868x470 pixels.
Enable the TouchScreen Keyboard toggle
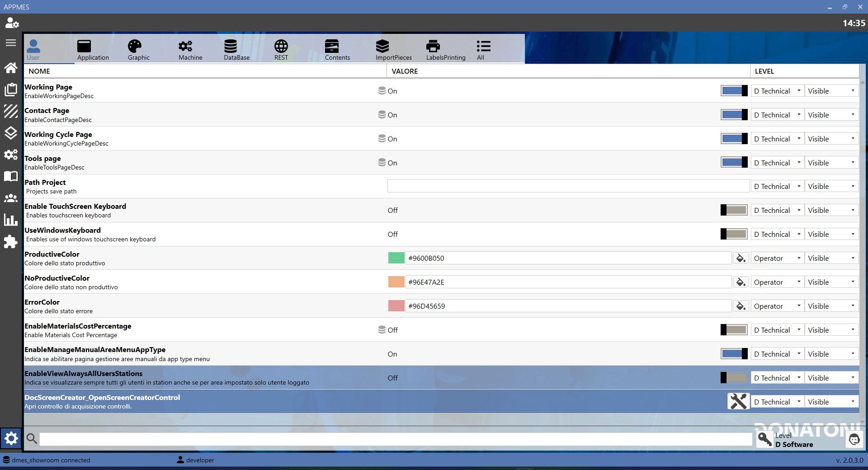pyautogui.click(x=734, y=210)
